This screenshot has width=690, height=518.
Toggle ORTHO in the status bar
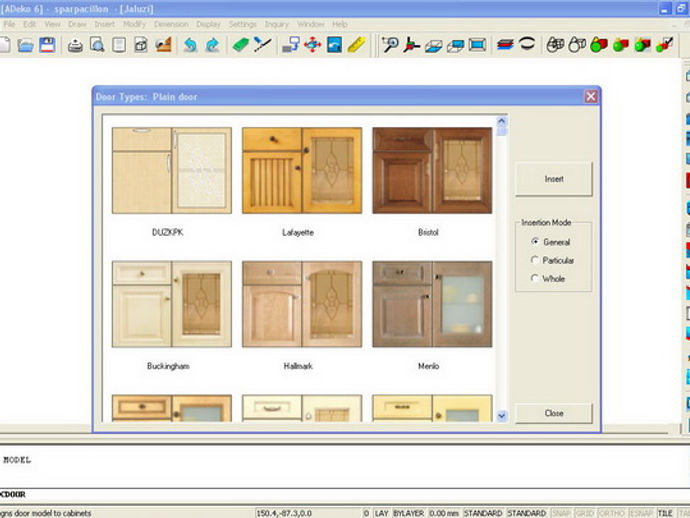pos(612,513)
